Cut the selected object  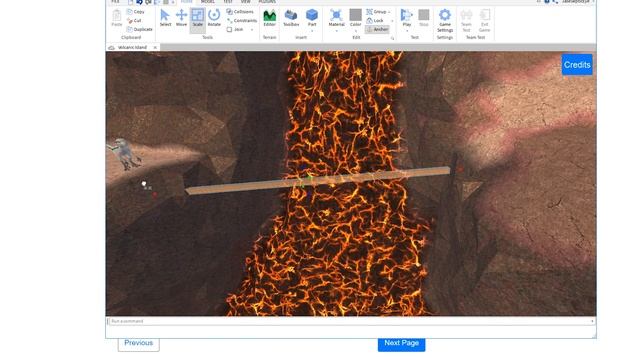click(x=134, y=20)
